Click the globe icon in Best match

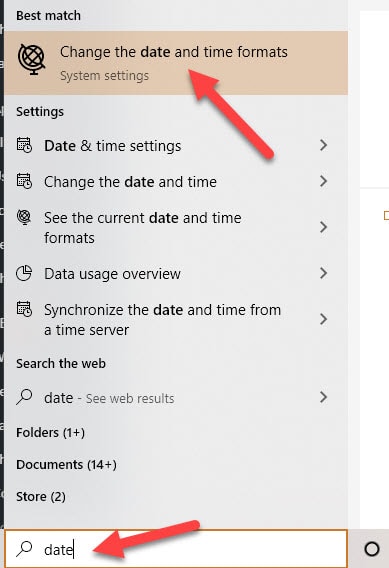[32, 60]
